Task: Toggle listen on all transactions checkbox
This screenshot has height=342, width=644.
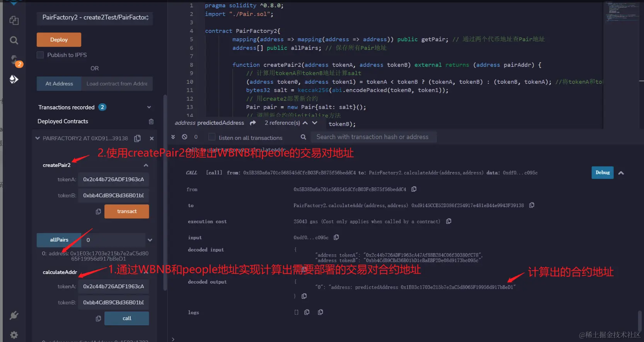Action: click(x=212, y=137)
